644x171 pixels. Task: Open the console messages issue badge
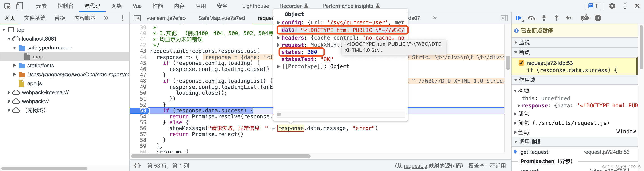coord(593,6)
